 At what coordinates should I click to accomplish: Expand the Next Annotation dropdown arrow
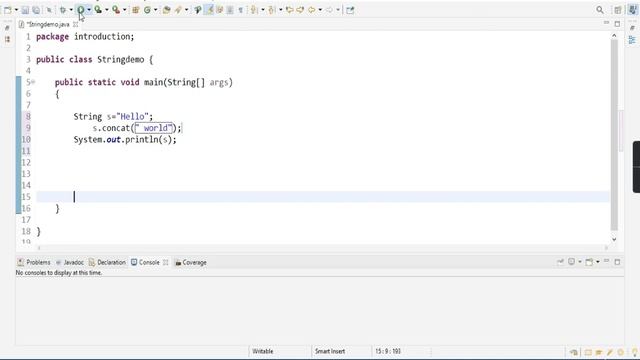click(x=262, y=10)
